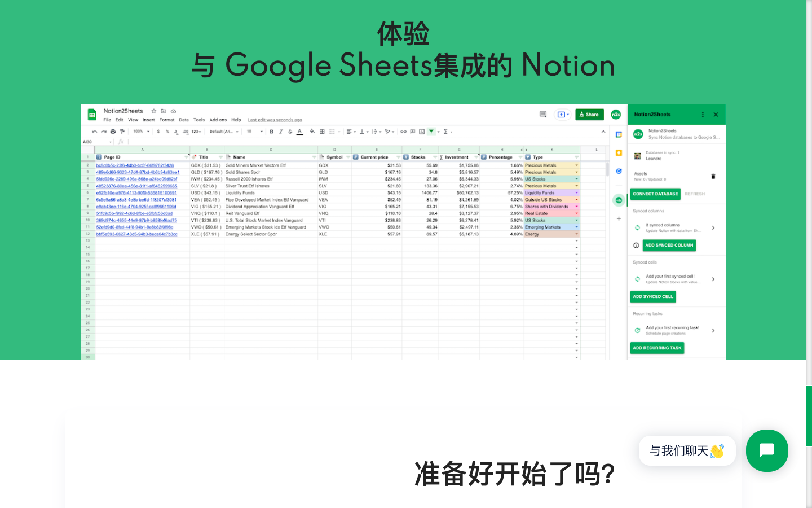Open the fill color tool

click(311, 132)
